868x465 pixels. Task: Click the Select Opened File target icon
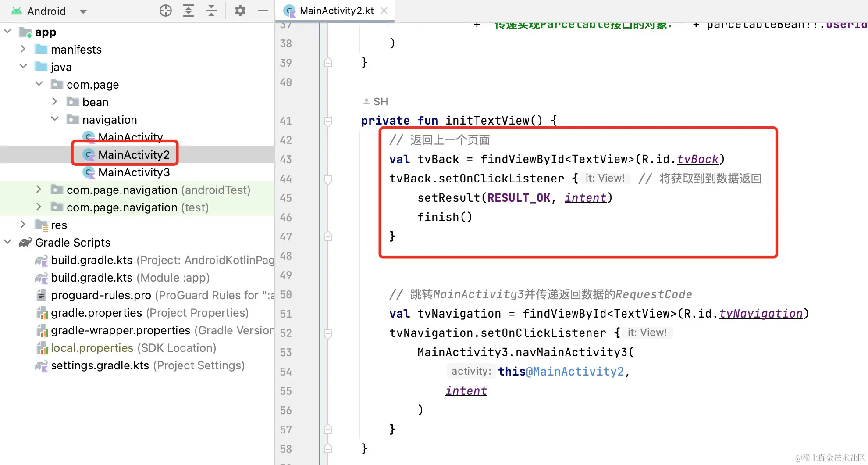tap(166, 11)
